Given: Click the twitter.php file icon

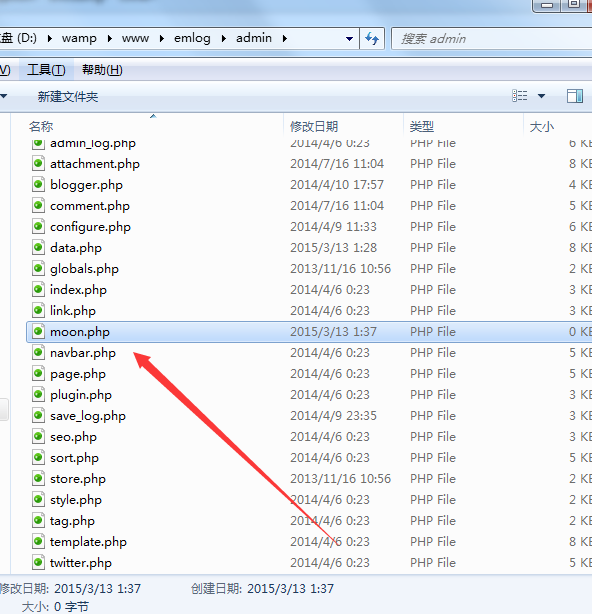Looking at the screenshot, I should 38,563.
